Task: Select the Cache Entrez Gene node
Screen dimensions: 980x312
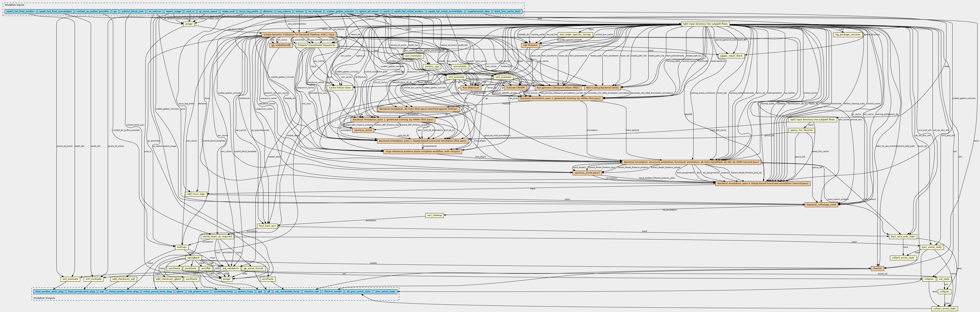Action: 340,88
